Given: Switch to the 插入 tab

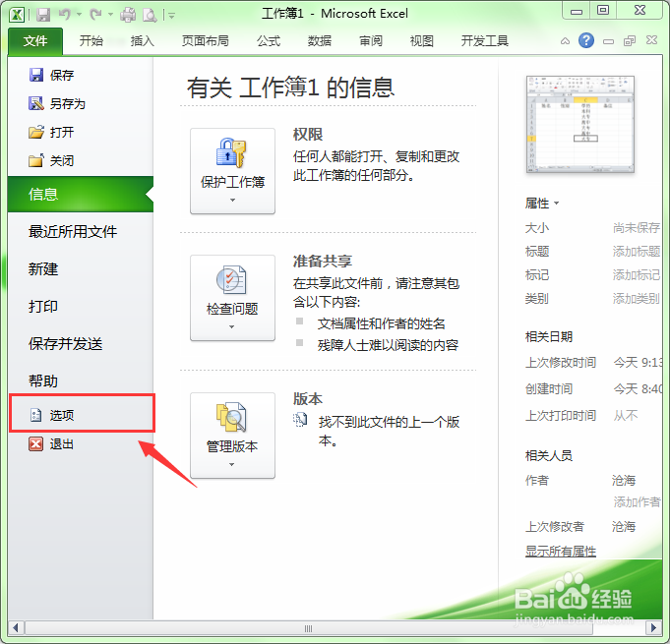Looking at the screenshot, I should [x=143, y=41].
